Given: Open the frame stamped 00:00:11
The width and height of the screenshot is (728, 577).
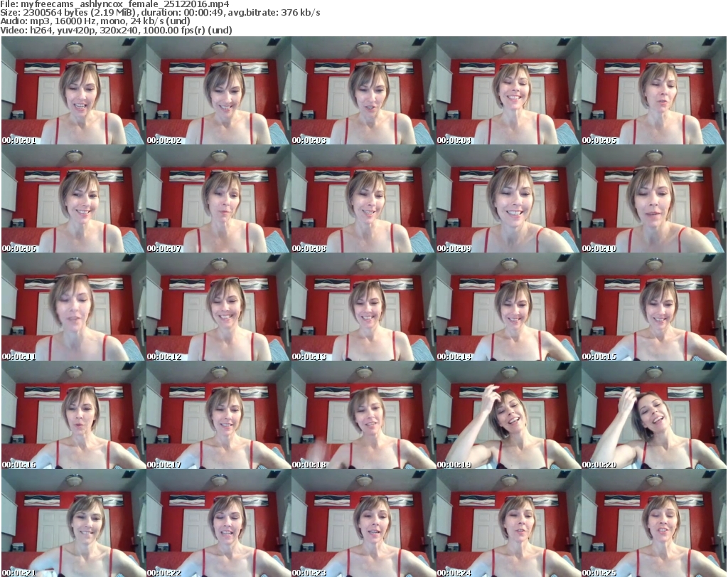Looking at the screenshot, I should tap(73, 307).
